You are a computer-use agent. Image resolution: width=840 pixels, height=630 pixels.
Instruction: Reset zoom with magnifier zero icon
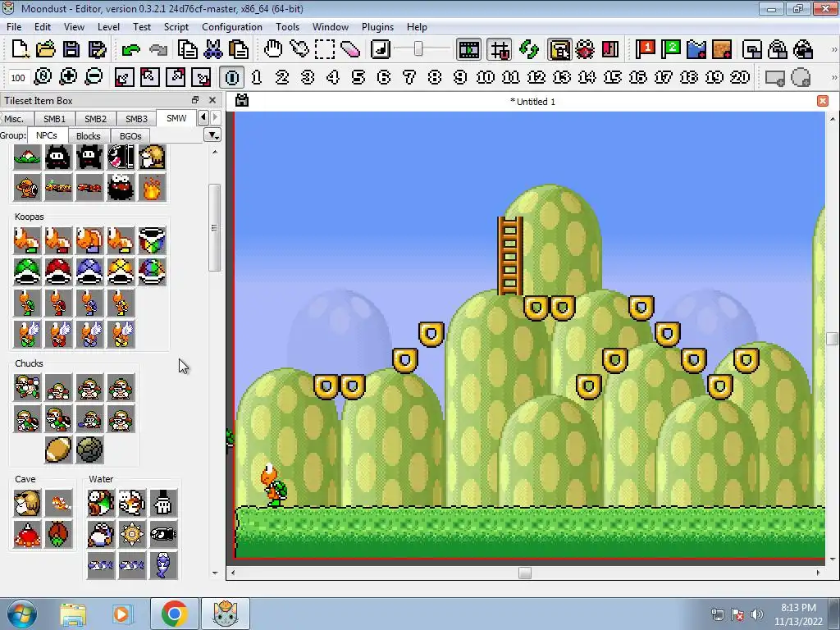point(43,77)
